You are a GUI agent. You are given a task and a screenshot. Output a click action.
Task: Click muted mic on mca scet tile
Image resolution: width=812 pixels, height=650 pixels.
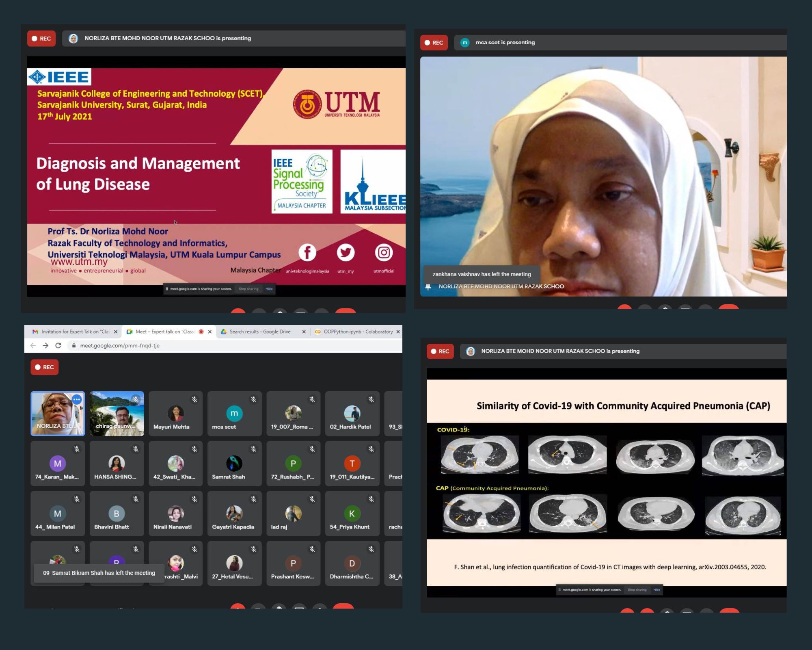click(253, 400)
